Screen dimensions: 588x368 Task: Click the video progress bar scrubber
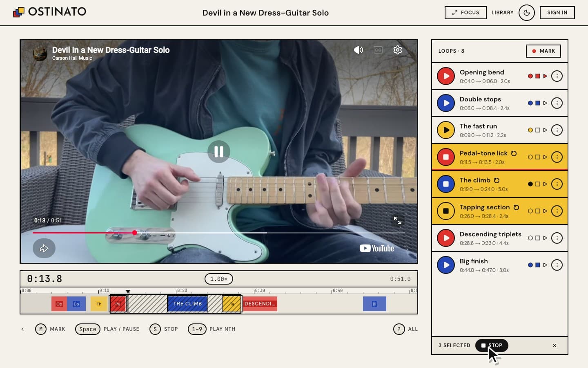click(134, 233)
